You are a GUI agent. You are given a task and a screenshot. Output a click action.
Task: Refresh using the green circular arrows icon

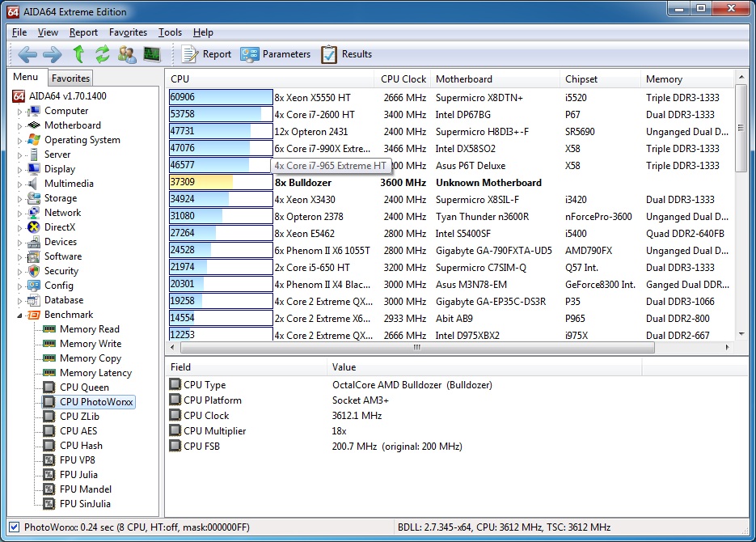click(102, 54)
